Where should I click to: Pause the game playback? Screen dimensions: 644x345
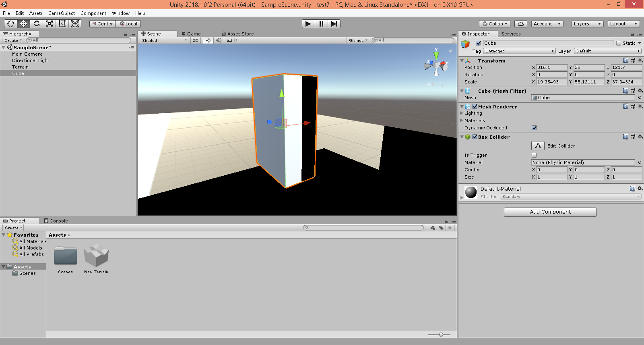[x=321, y=24]
